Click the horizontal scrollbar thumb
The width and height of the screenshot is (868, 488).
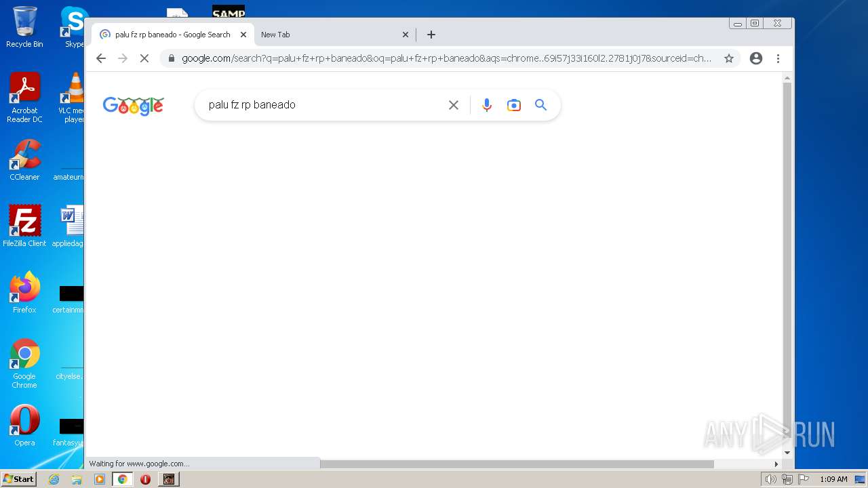pos(517,464)
